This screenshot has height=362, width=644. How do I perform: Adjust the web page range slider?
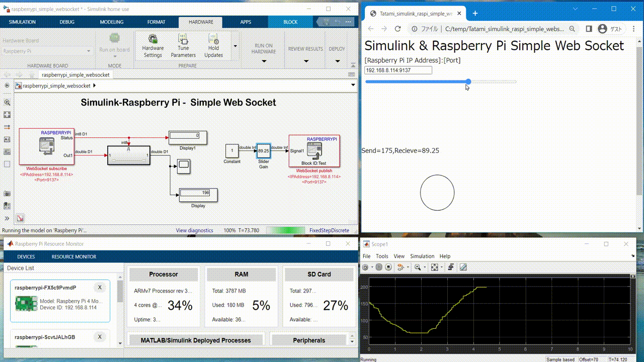[441, 81]
